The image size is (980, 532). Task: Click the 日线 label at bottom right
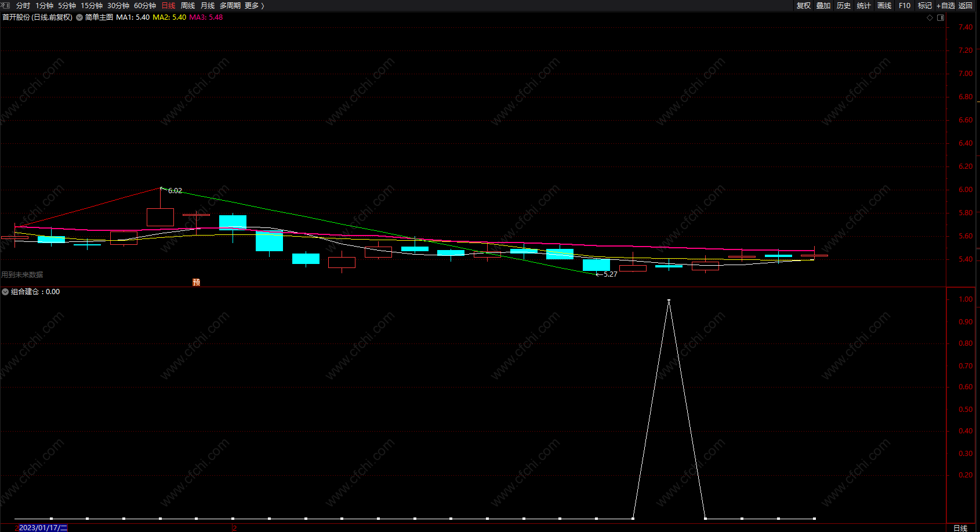pos(960,528)
